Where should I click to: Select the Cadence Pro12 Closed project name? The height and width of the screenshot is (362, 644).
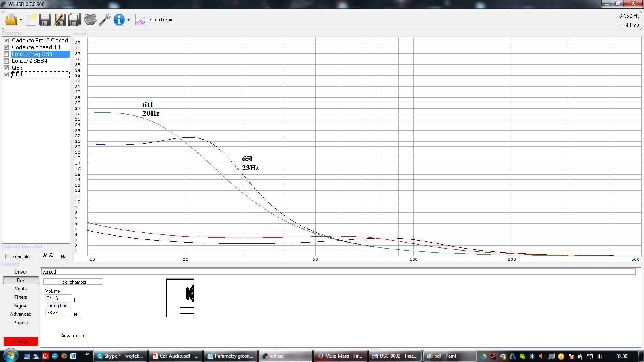pos(40,41)
